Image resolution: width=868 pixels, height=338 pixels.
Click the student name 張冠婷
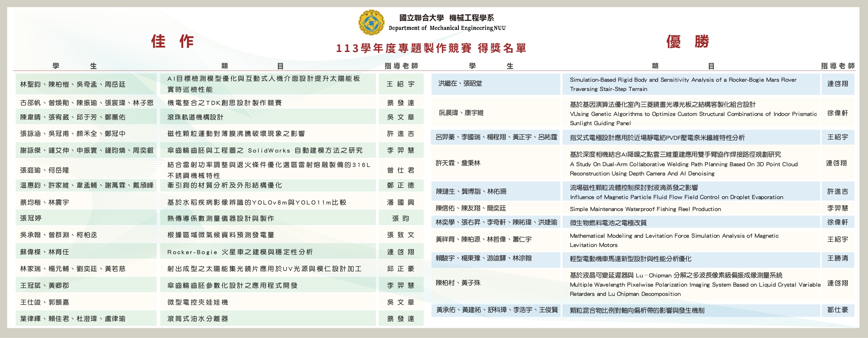[x=31, y=218]
